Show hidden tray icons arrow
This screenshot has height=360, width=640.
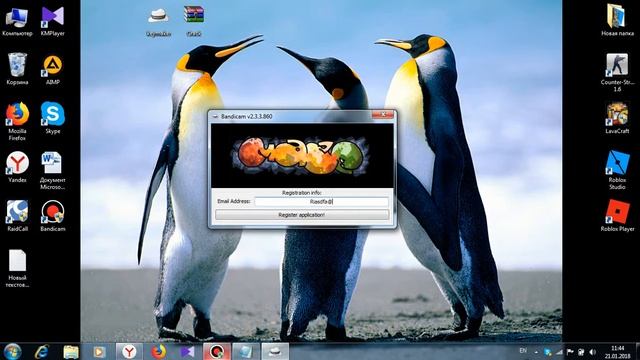[536, 352]
